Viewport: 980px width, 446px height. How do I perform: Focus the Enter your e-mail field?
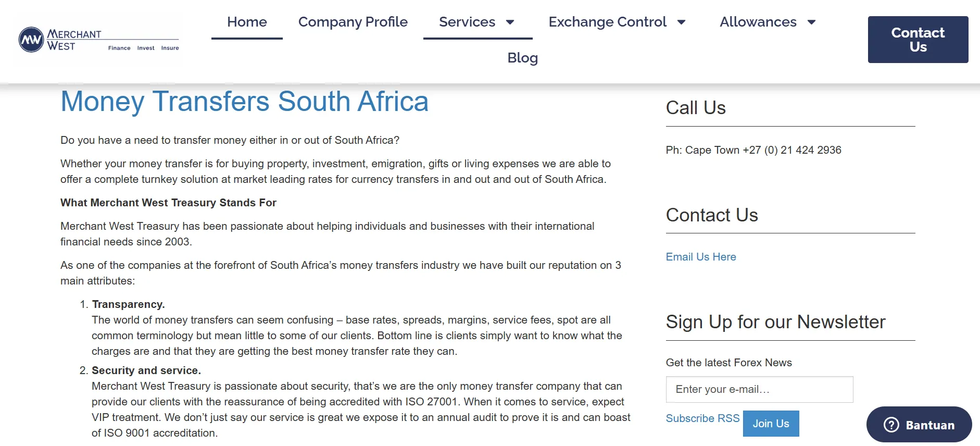pyautogui.click(x=759, y=389)
